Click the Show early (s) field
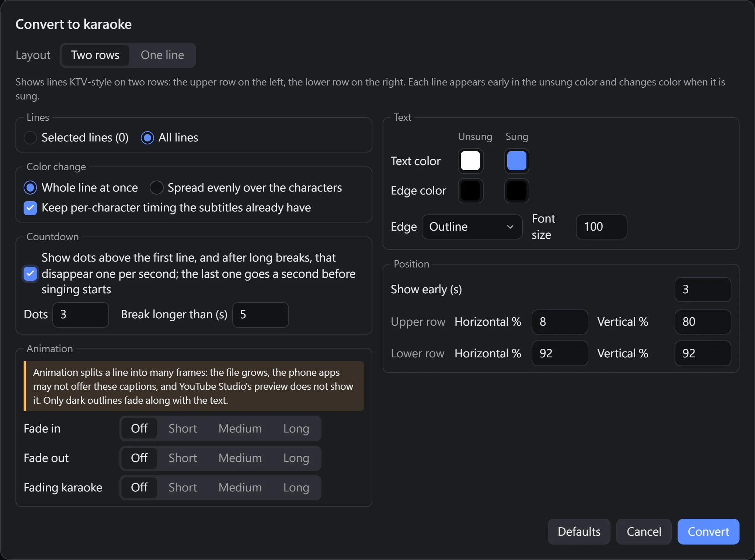 click(x=703, y=290)
